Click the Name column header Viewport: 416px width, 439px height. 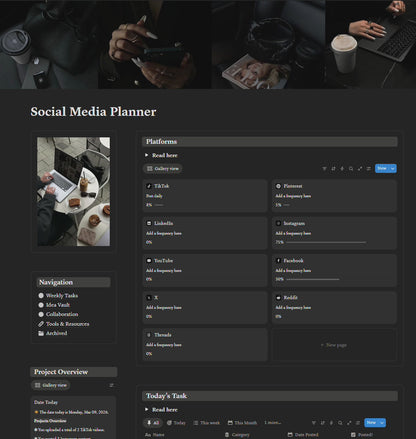coord(155,435)
